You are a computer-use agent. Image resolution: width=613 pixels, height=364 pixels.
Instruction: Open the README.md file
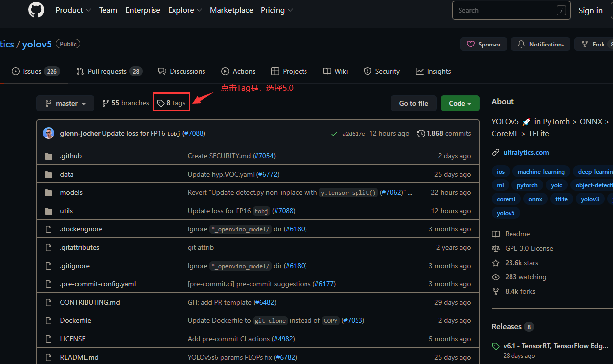79,358
